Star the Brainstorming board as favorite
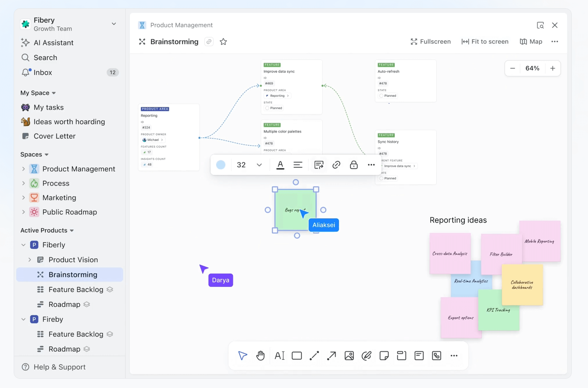This screenshot has height=388, width=588. click(x=223, y=41)
